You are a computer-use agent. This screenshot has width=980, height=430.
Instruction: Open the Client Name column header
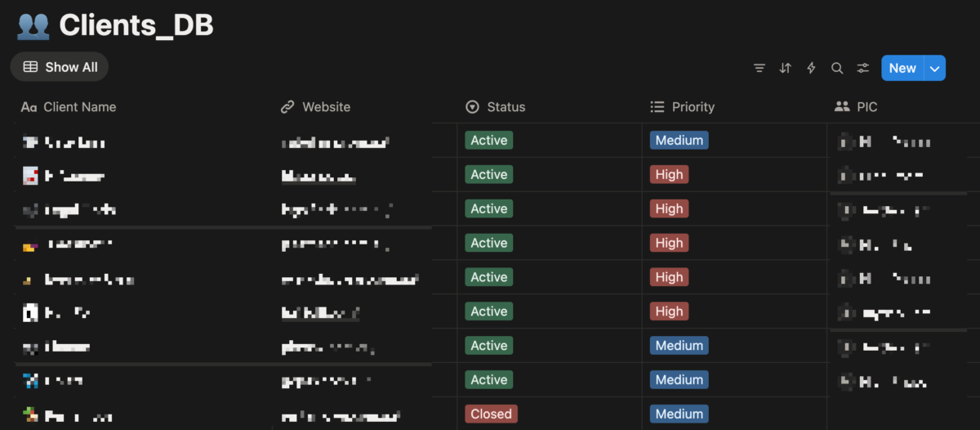point(79,107)
